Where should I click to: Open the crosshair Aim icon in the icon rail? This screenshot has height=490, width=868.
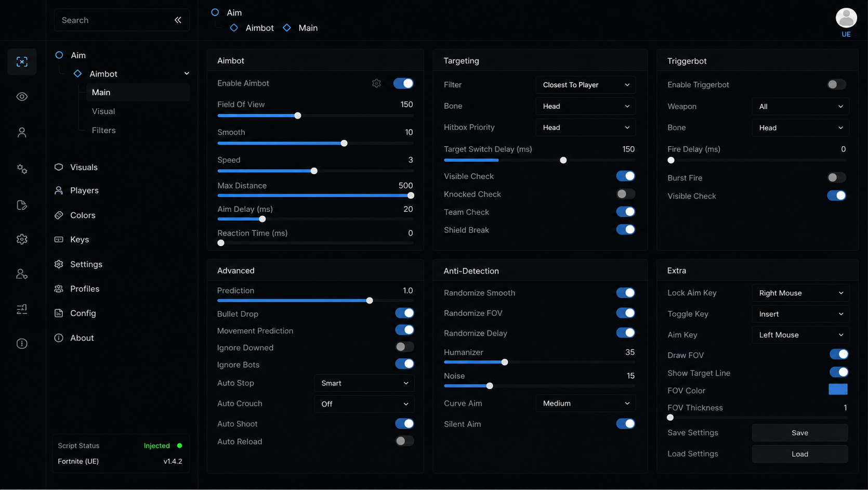click(x=22, y=62)
